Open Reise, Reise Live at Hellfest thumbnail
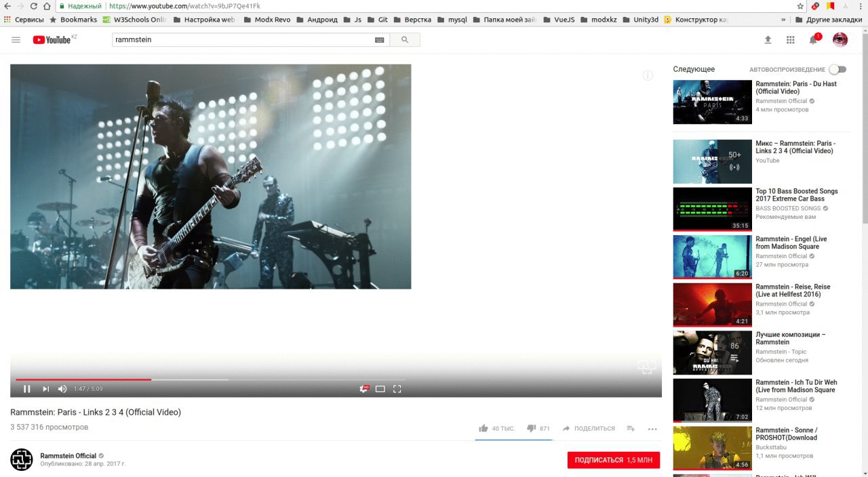868x477 pixels. 712,305
